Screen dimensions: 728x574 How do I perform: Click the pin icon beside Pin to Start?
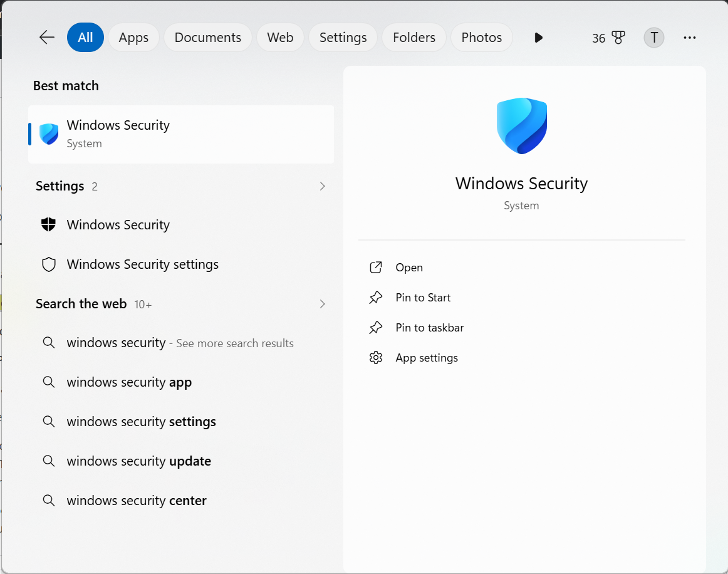tap(376, 298)
